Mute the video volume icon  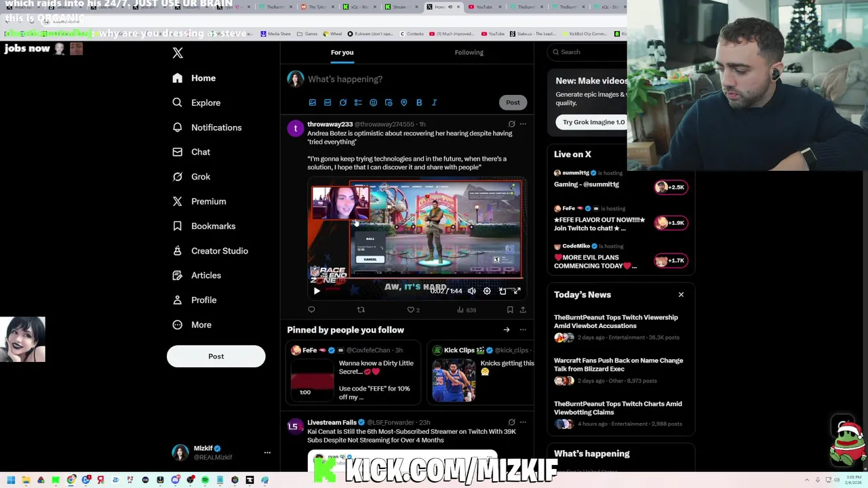472,291
